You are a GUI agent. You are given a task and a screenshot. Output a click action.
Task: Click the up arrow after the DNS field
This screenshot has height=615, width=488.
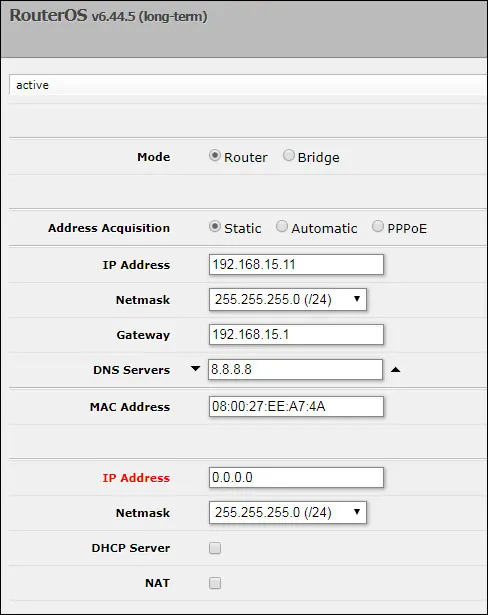(395, 369)
